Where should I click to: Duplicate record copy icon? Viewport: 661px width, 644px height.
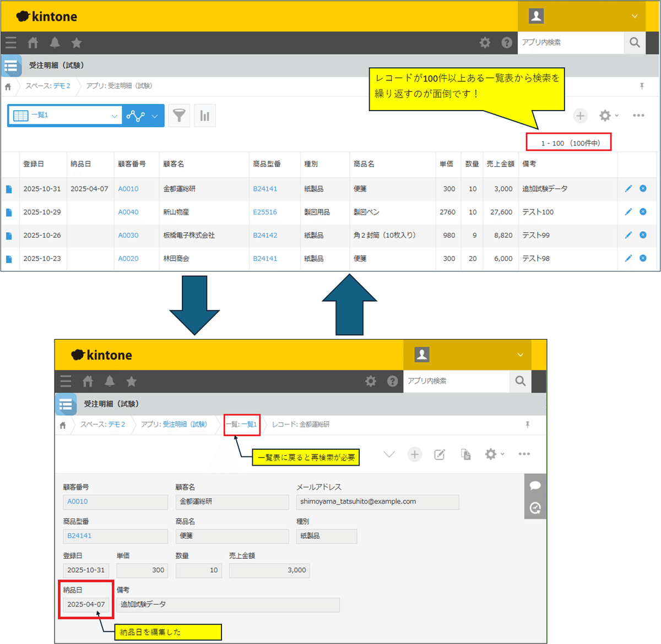pos(466,454)
